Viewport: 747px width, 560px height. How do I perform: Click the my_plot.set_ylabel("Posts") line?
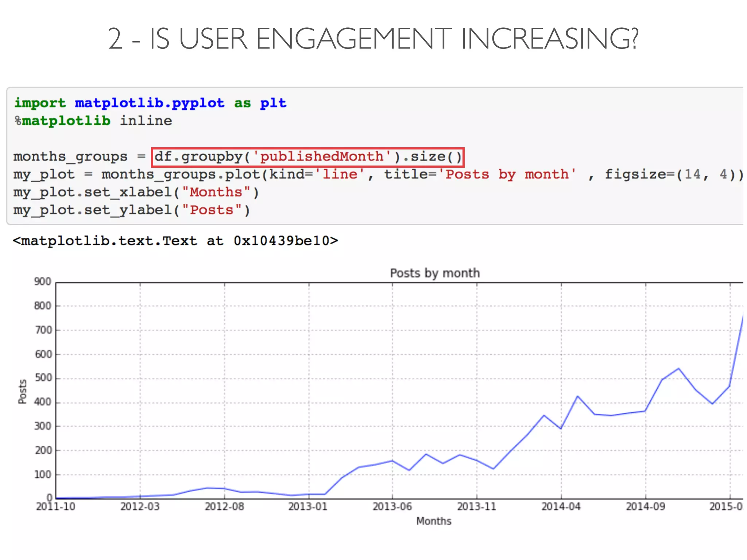131,210
